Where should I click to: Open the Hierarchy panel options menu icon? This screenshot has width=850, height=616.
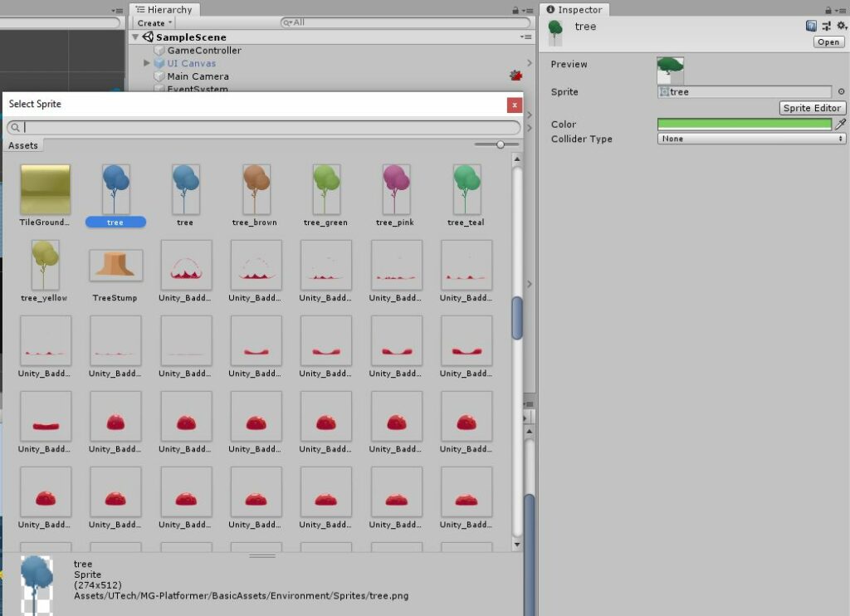pos(530,10)
